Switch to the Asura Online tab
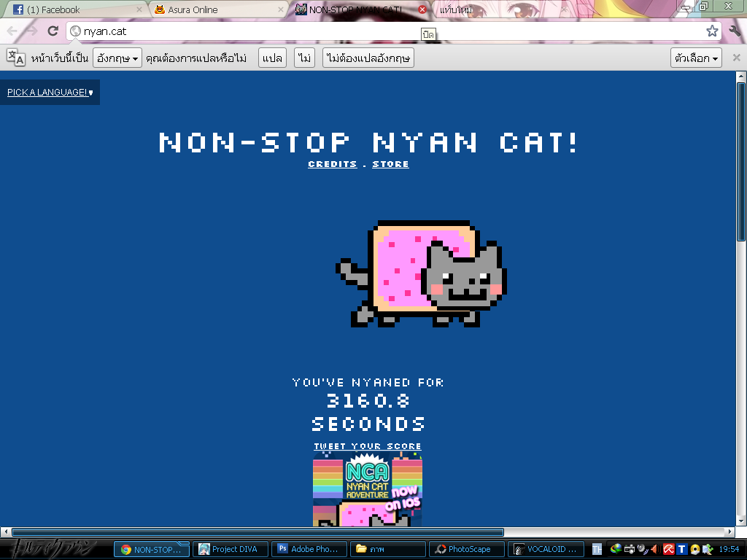Screen dimensions: 747x560 click(219, 9)
